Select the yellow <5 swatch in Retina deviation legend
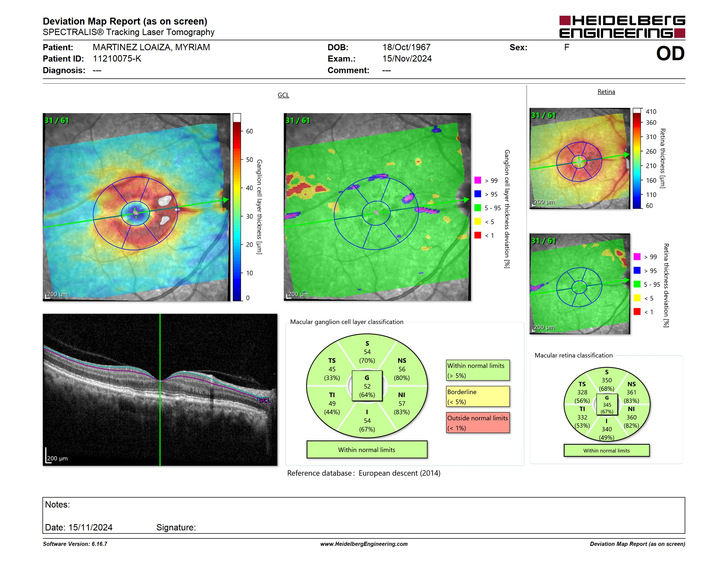Image resolution: width=728 pixels, height=563 pixels. (637, 298)
